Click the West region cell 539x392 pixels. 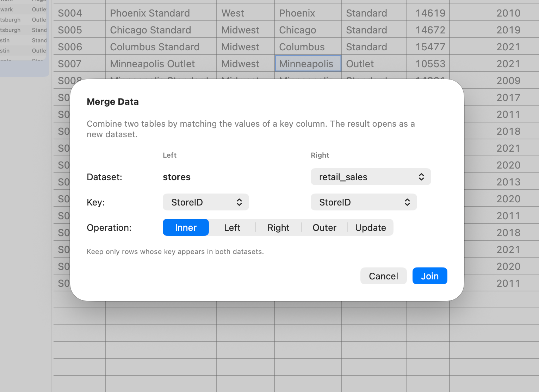coord(246,13)
